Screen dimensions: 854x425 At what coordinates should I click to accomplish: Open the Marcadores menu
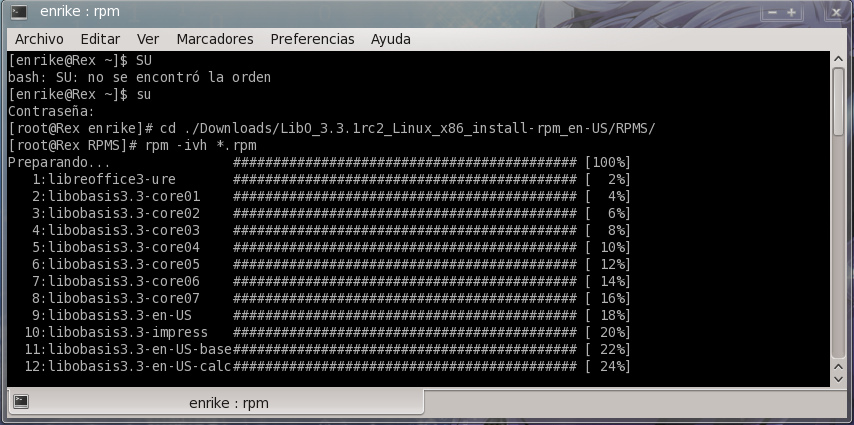pyautogui.click(x=215, y=39)
